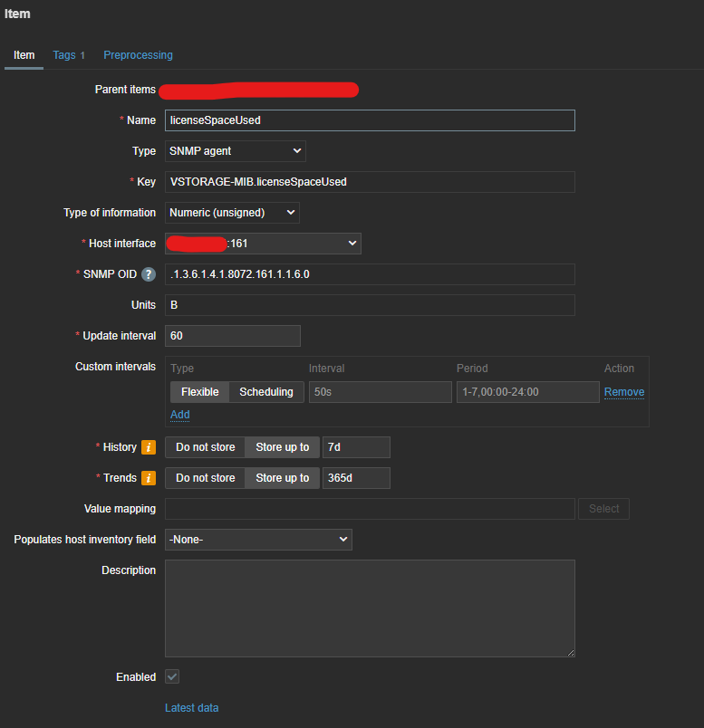Click the Name input field
This screenshot has width=704, height=728.
(370, 120)
